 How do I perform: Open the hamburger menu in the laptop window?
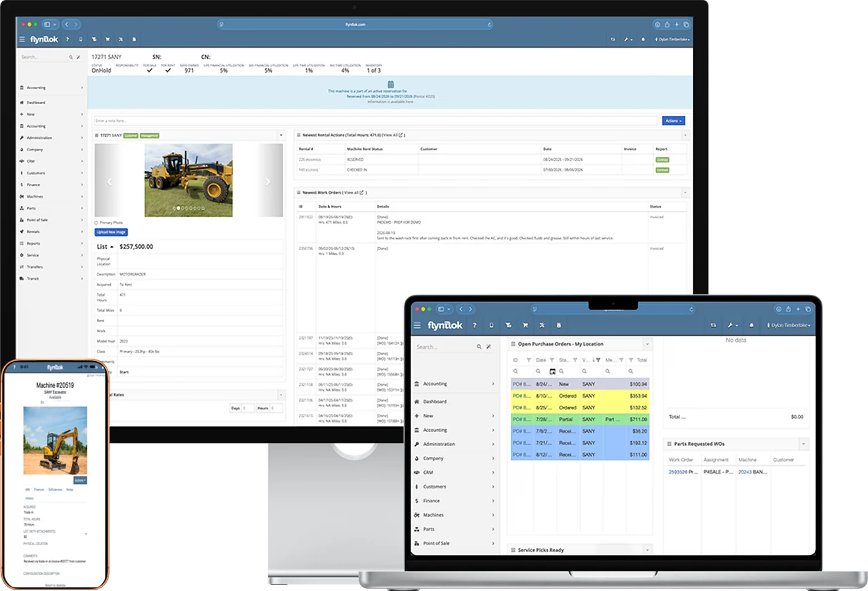point(417,325)
